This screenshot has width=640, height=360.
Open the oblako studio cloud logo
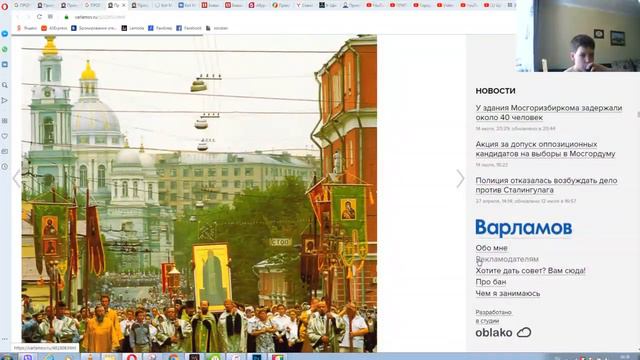(503, 333)
